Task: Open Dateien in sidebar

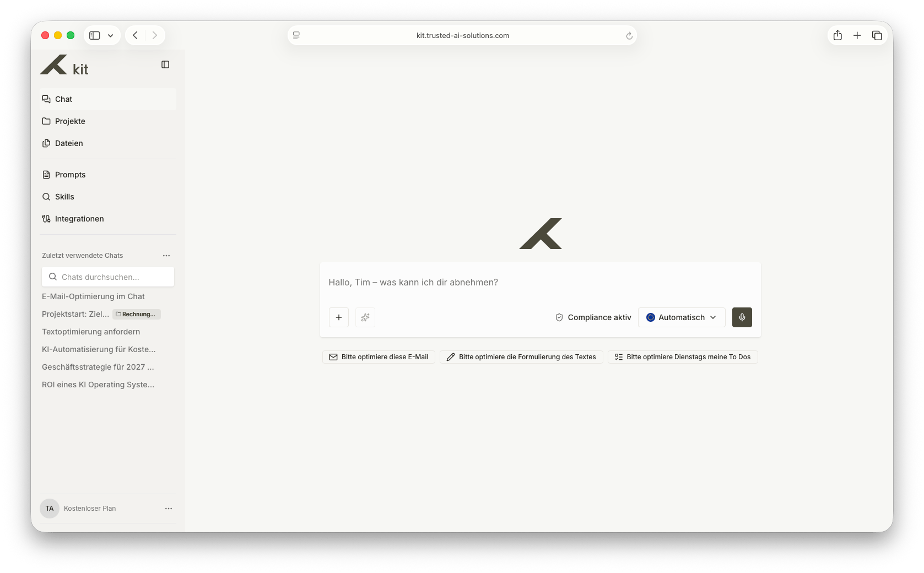Action: pyautogui.click(x=108, y=143)
